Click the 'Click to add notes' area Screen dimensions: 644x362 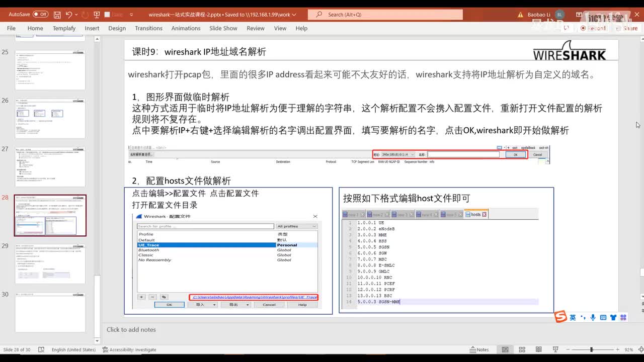pyautogui.click(x=131, y=329)
